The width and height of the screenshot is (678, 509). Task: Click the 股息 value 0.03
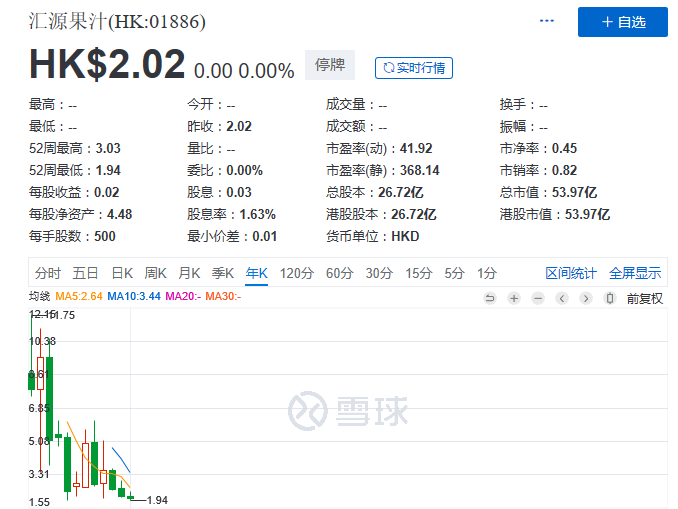point(239,192)
